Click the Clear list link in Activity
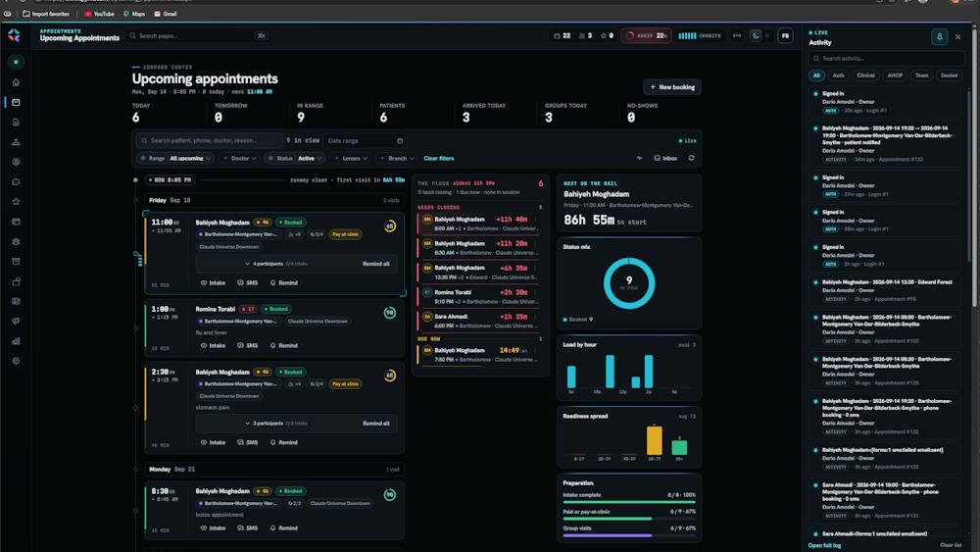This screenshot has height=552, width=980. 951,545
